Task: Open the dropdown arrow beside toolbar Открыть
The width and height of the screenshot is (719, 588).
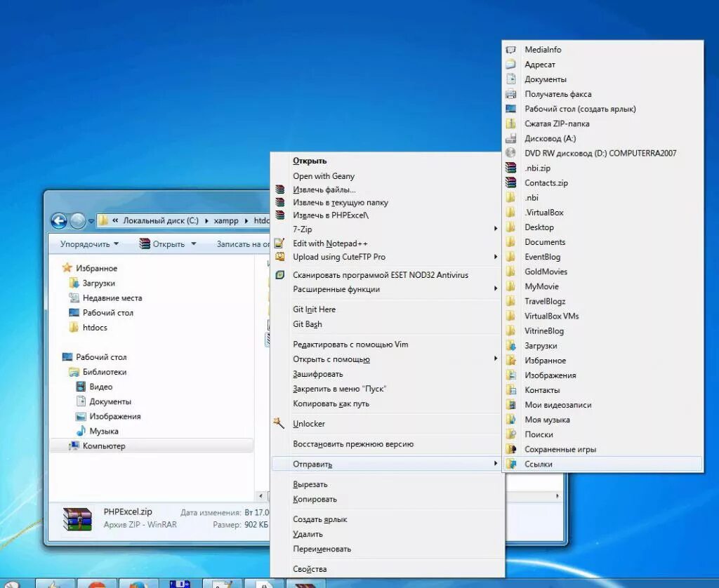Action: tap(194, 243)
